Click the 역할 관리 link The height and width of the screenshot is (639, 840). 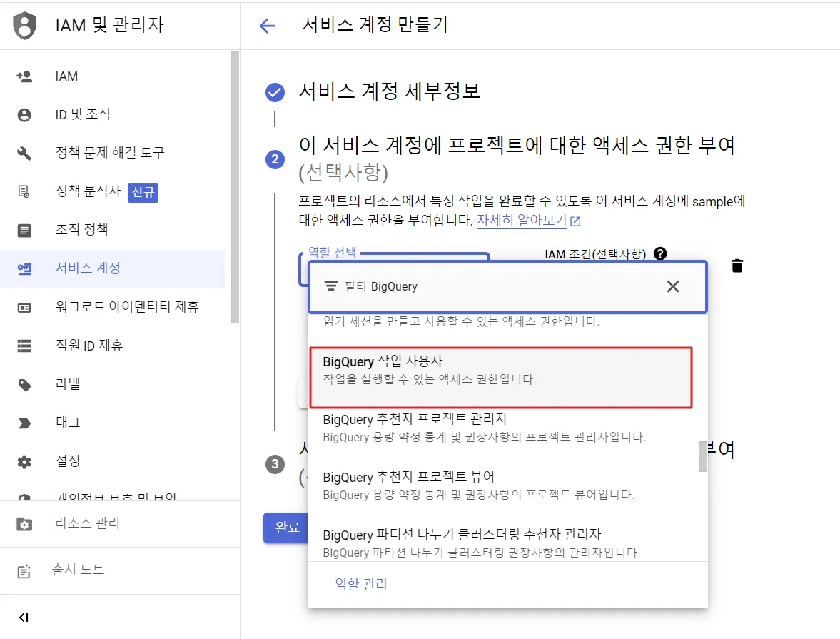pyautogui.click(x=361, y=584)
